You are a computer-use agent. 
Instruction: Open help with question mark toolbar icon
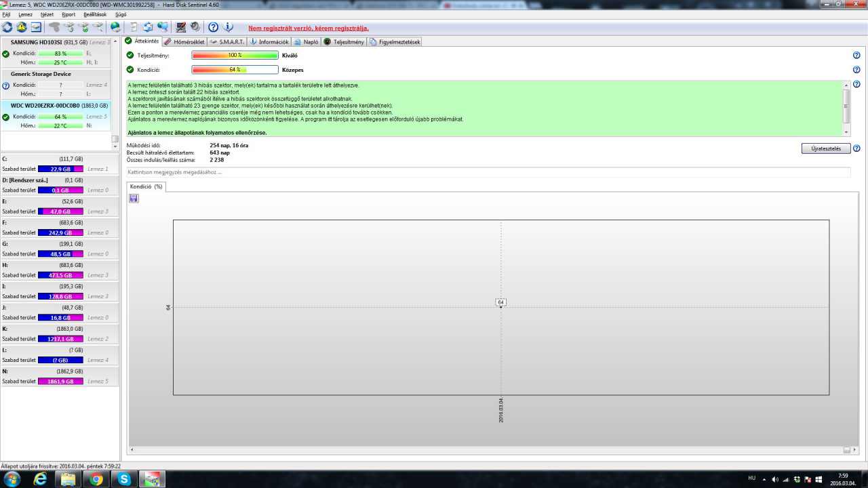tap(213, 27)
